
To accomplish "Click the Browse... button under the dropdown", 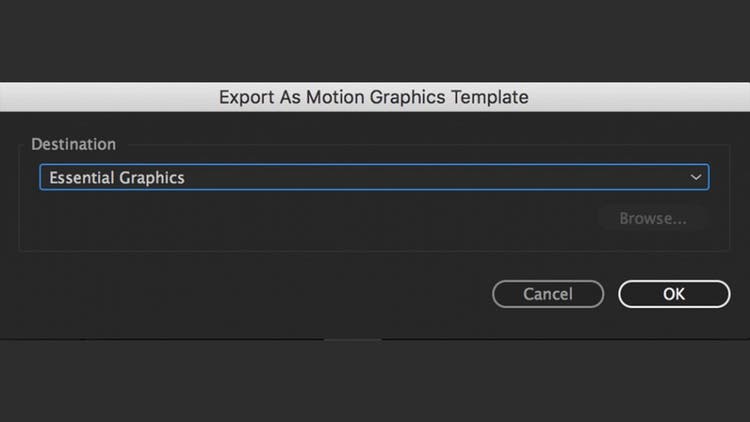I will (x=652, y=218).
